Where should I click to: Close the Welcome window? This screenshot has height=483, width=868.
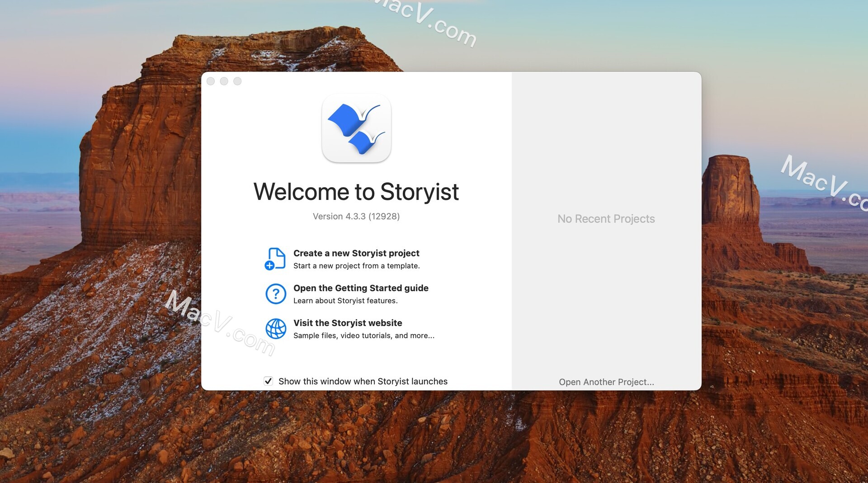[211, 81]
